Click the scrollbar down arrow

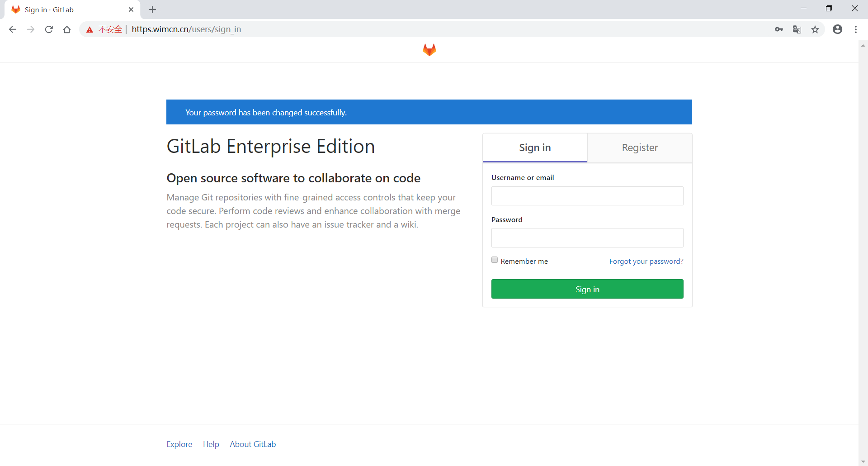pos(863,461)
